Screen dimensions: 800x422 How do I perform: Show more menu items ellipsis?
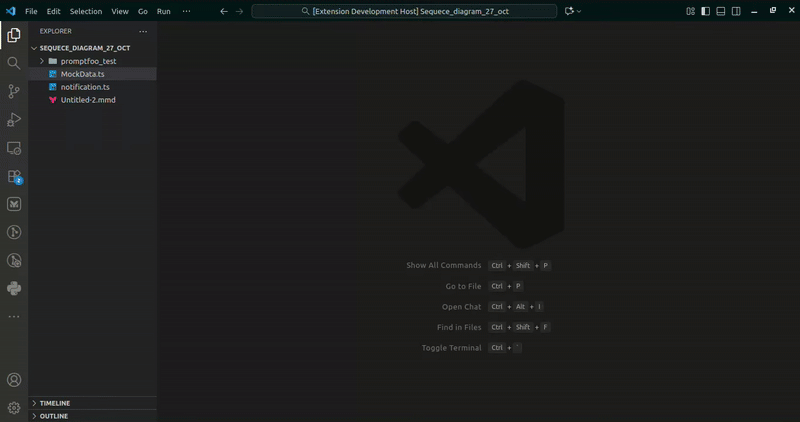click(186, 11)
